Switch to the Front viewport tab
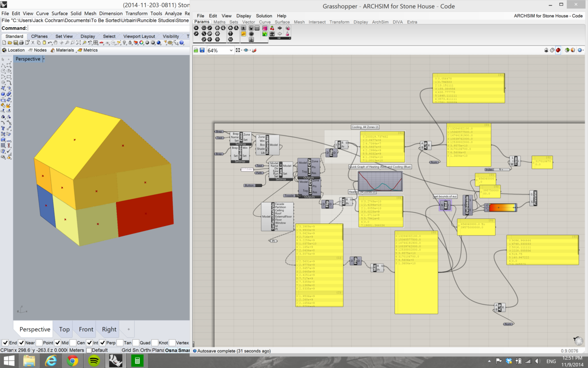The height and width of the screenshot is (368, 588). pos(86,330)
